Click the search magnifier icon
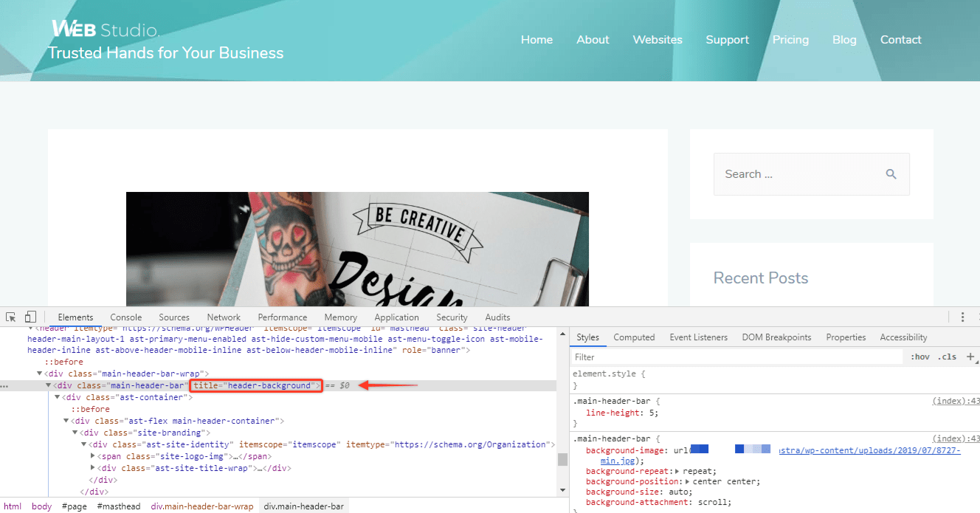This screenshot has height=513, width=980. (x=891, y=174)
